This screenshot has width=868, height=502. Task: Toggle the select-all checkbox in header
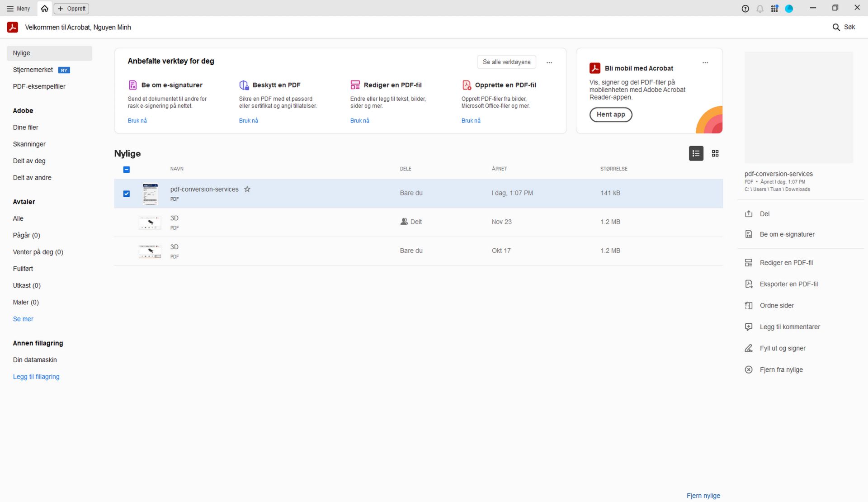127,170
